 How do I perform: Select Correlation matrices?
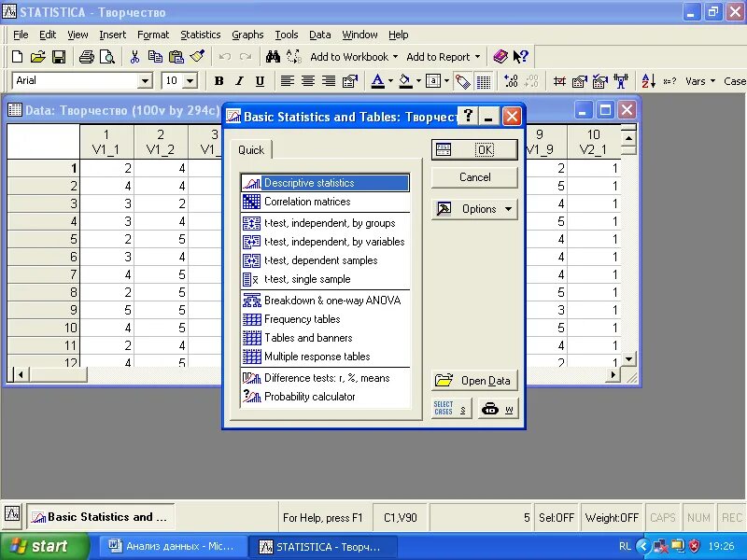325,202
